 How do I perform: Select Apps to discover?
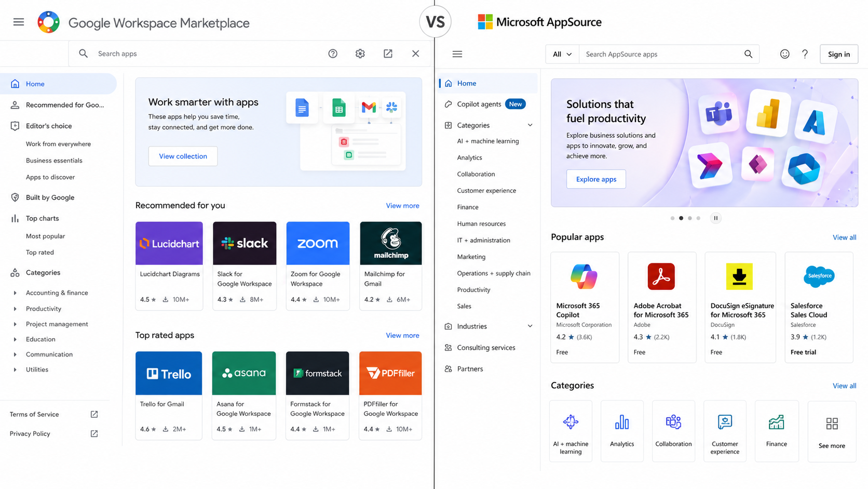(x=50, y=177)
